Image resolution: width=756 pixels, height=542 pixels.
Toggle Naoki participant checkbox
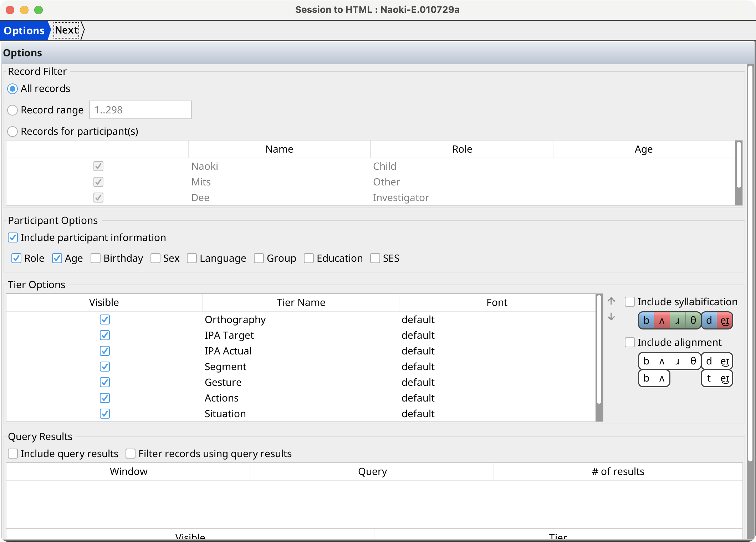(x=98, y=166)
